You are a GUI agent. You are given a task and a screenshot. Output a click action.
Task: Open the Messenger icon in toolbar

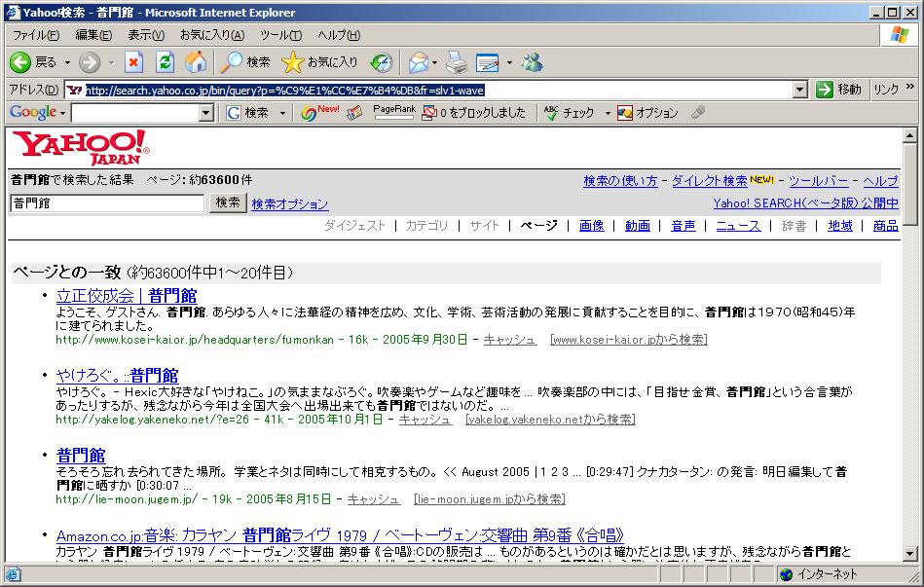click(x=532, y=62)
